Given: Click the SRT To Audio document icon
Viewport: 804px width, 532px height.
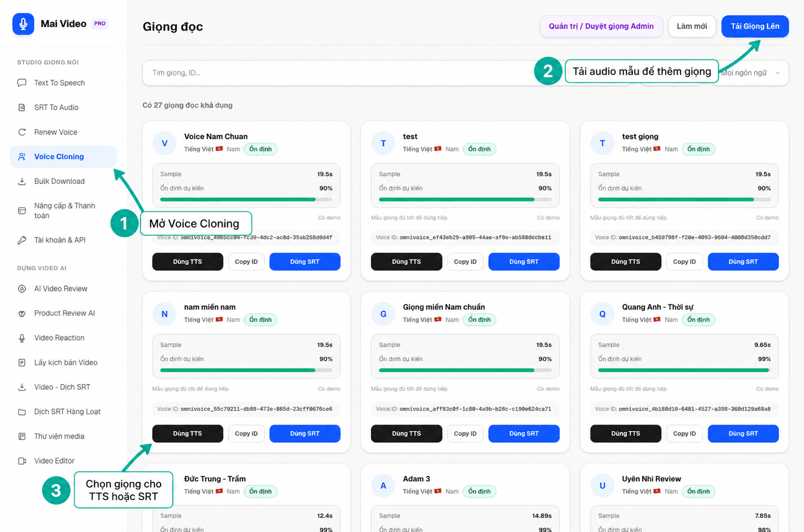Looking at the screenshot, I should pos(22,107).
